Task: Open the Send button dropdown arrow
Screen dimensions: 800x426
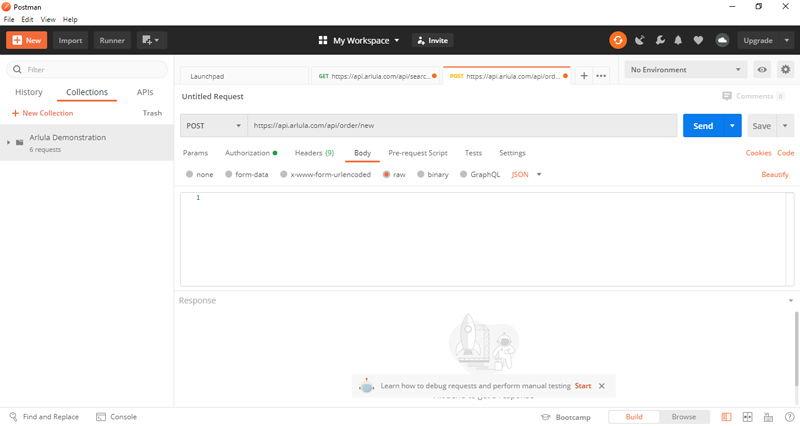Action: (x=732, y=126)
